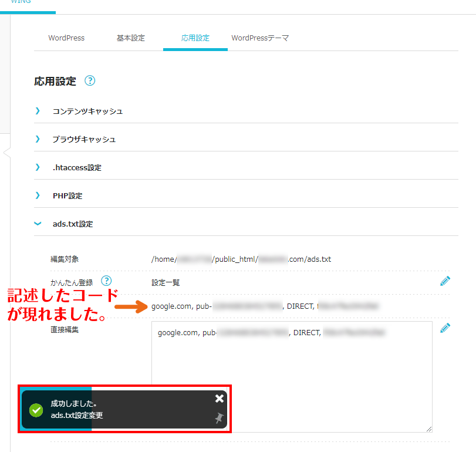Click pencil edit icon for 直接編集 row
Viewport: 476px width, 452px height.
pos(445,328)
